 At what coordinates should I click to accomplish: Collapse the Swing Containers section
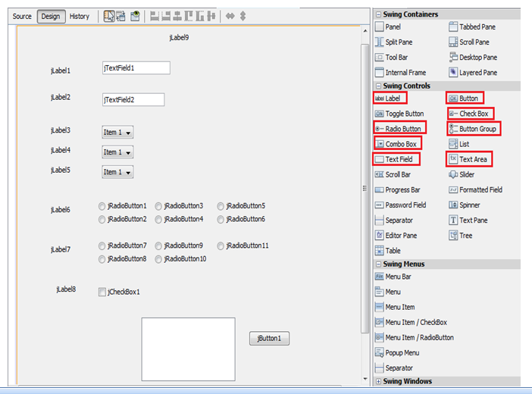click(x=378, y=14)
